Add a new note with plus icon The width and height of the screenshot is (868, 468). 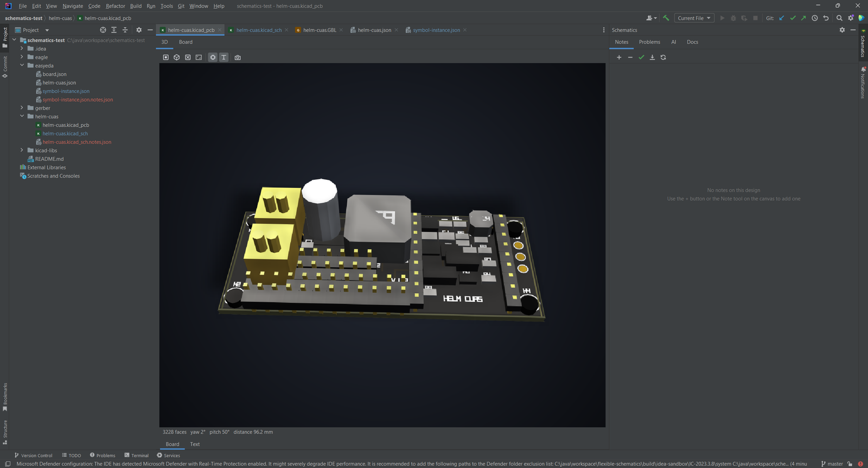tap(619, 58)
